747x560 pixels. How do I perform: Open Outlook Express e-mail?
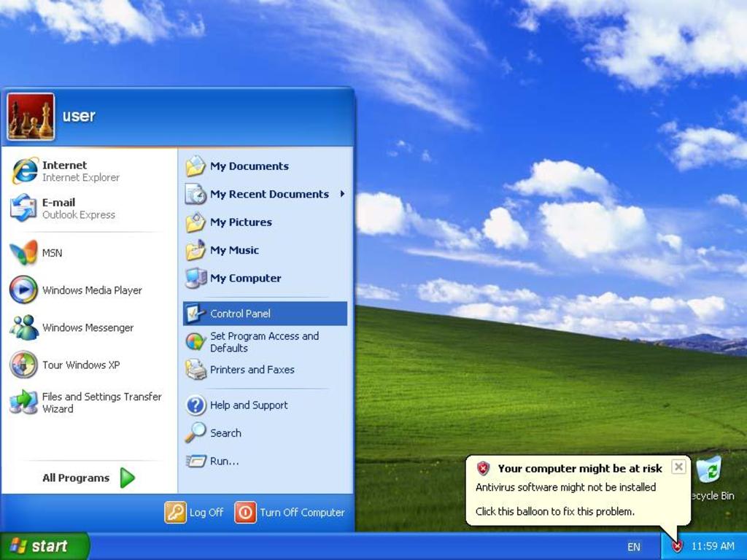coord(62,208)
